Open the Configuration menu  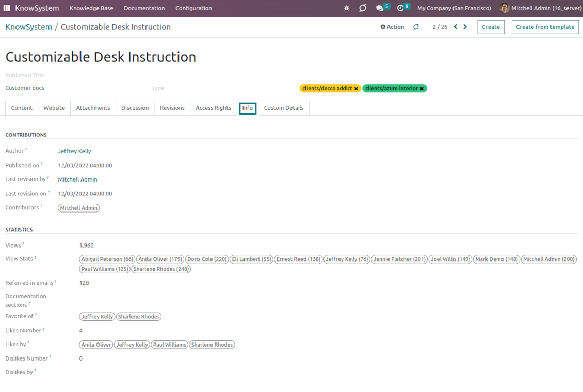(x=193, y=8)
